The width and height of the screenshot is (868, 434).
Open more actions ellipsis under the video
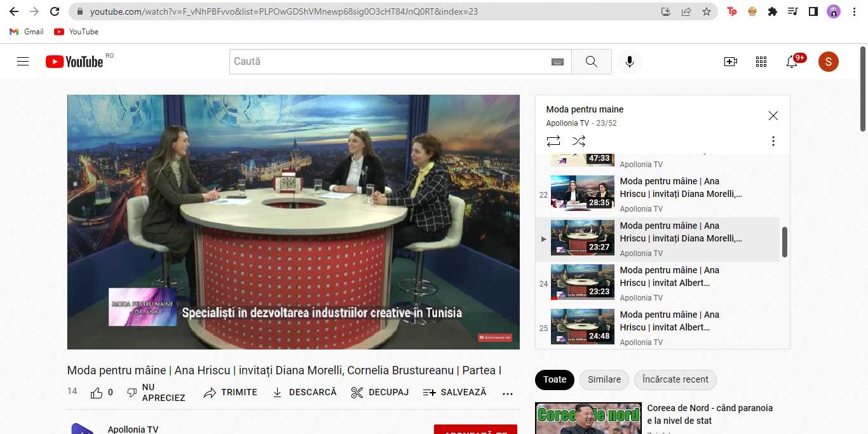pyautogui.click(x=507, y=393)
